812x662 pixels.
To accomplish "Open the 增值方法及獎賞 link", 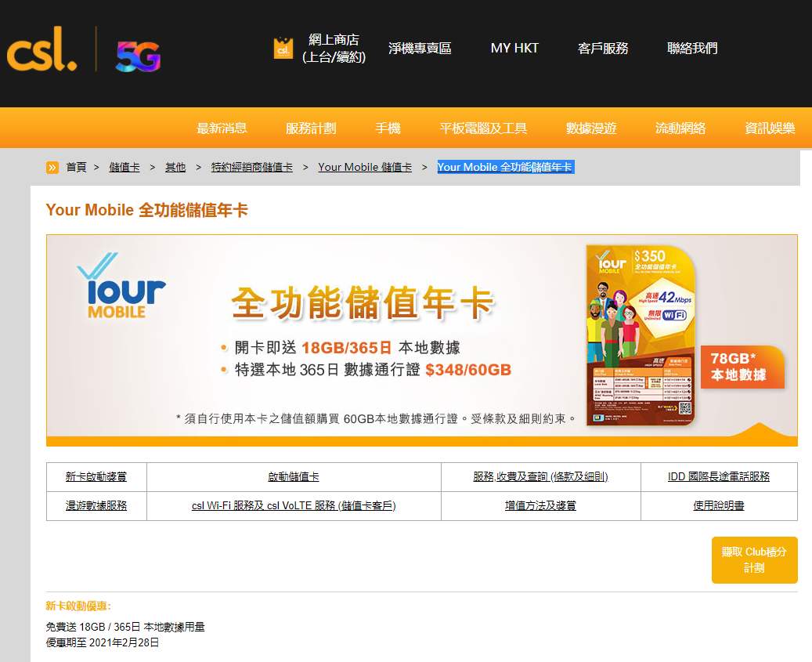I will tap(540, 505).
